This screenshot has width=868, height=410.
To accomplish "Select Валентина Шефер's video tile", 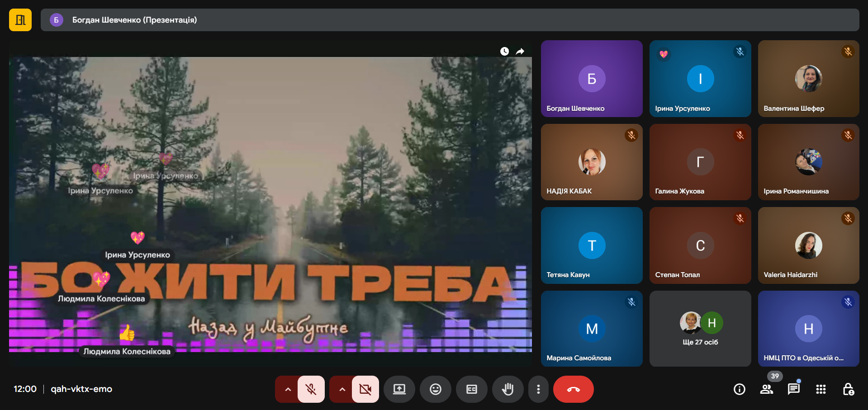I will (808, 79).
